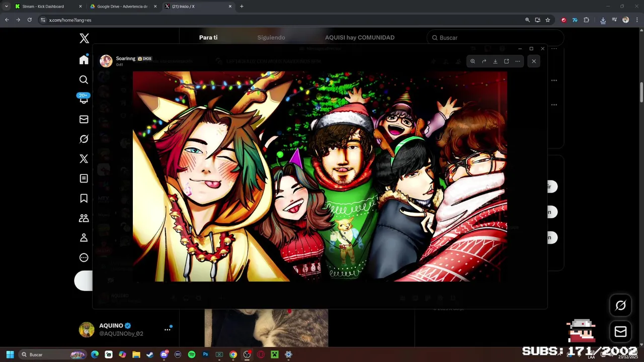The width and height of the screenshot is (644, 362).
Task: Open Steam from the taskbar
Action: tap(150, 354)
